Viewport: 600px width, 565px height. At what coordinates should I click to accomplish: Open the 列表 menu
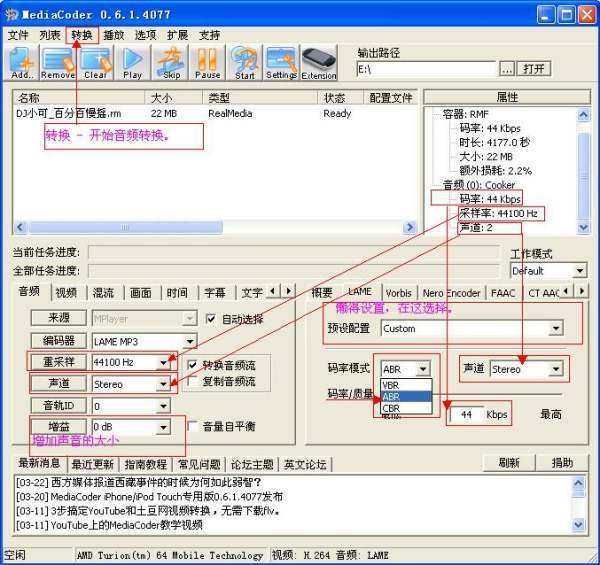point(50,35)
